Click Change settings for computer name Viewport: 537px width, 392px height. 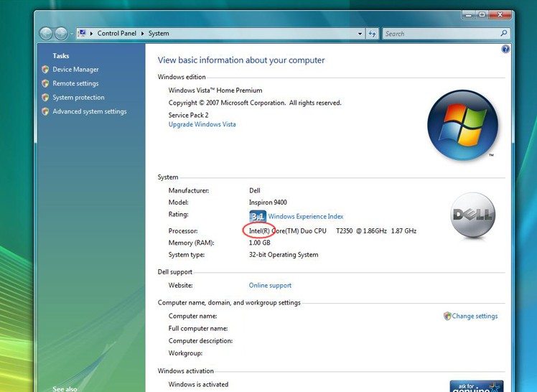(475, 316)
